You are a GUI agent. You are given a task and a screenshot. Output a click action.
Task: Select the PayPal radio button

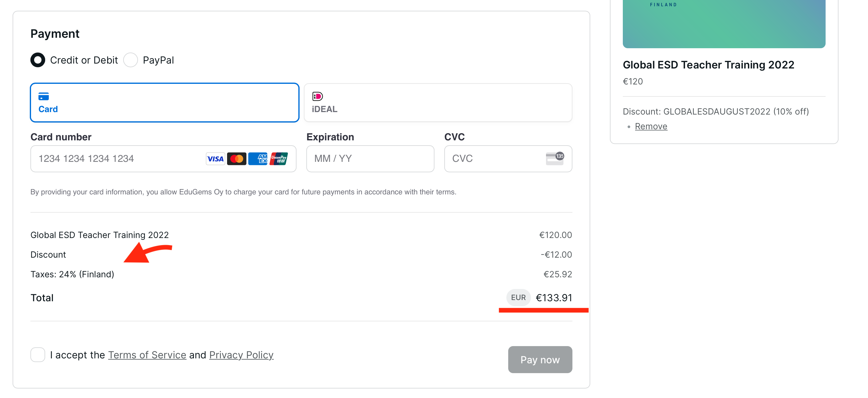pos(131,60)
